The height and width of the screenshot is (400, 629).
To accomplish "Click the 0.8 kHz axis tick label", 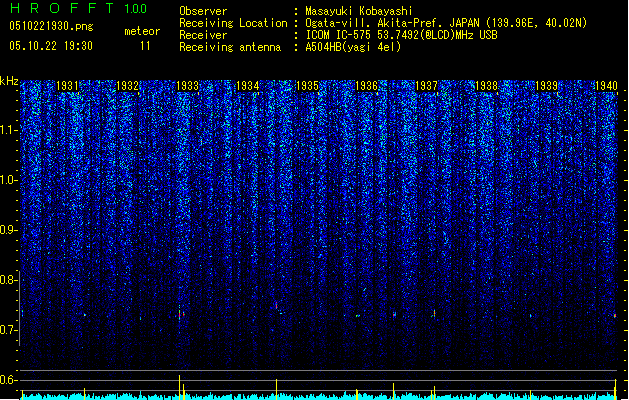I will [x=9, y=280].
